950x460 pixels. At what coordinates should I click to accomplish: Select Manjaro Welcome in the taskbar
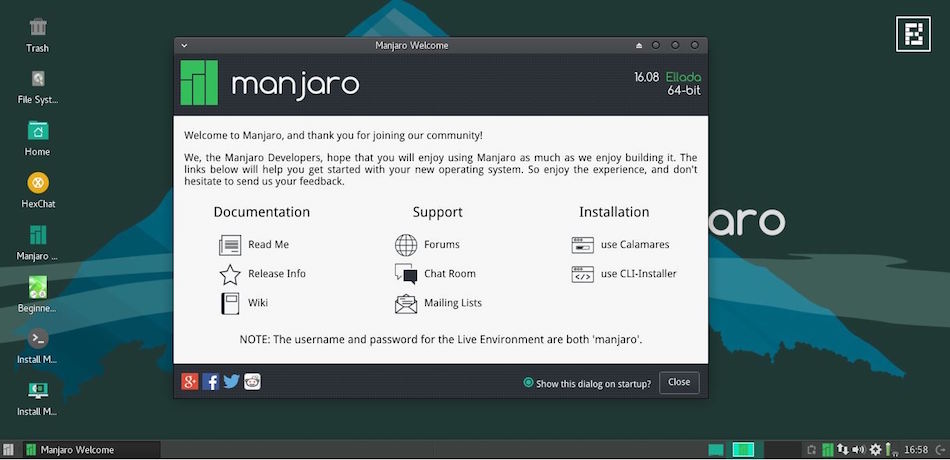[91, 449]
